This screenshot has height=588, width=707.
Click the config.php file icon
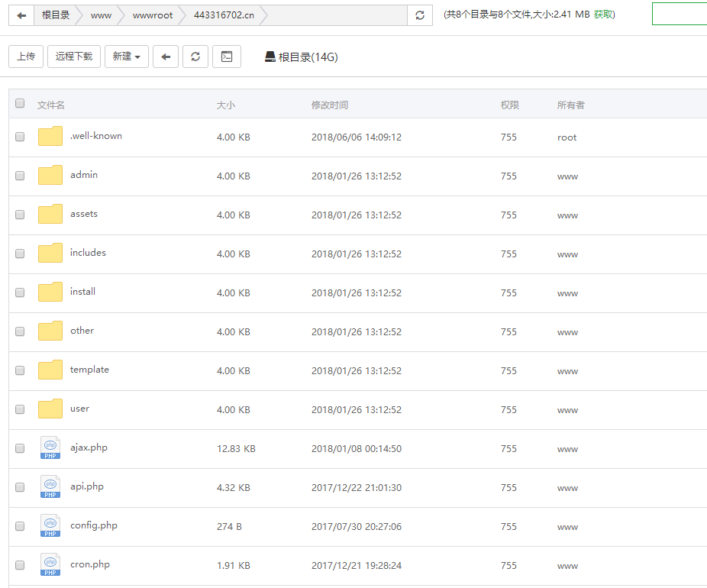[50, 526]
